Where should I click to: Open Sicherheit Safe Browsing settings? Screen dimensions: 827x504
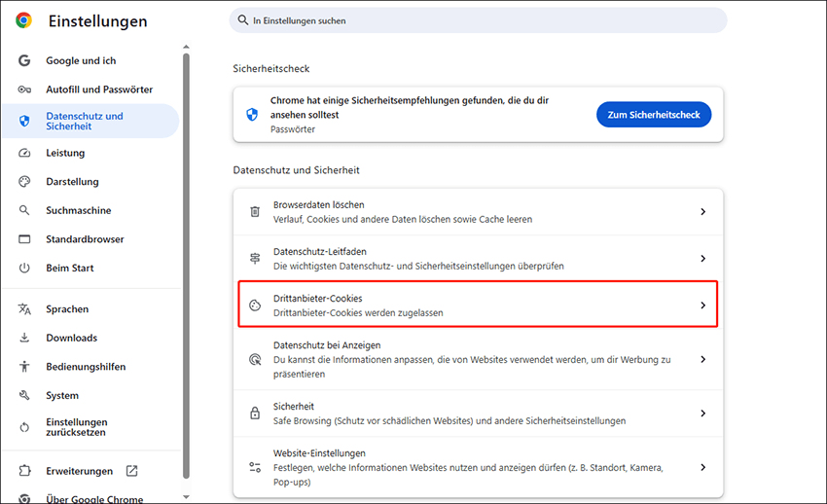click(478, 414)
